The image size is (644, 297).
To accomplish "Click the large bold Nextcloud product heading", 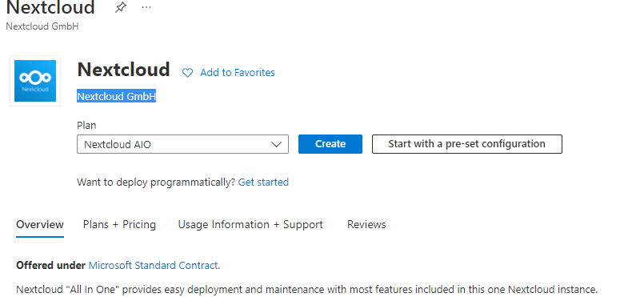I will coord(124,70).
